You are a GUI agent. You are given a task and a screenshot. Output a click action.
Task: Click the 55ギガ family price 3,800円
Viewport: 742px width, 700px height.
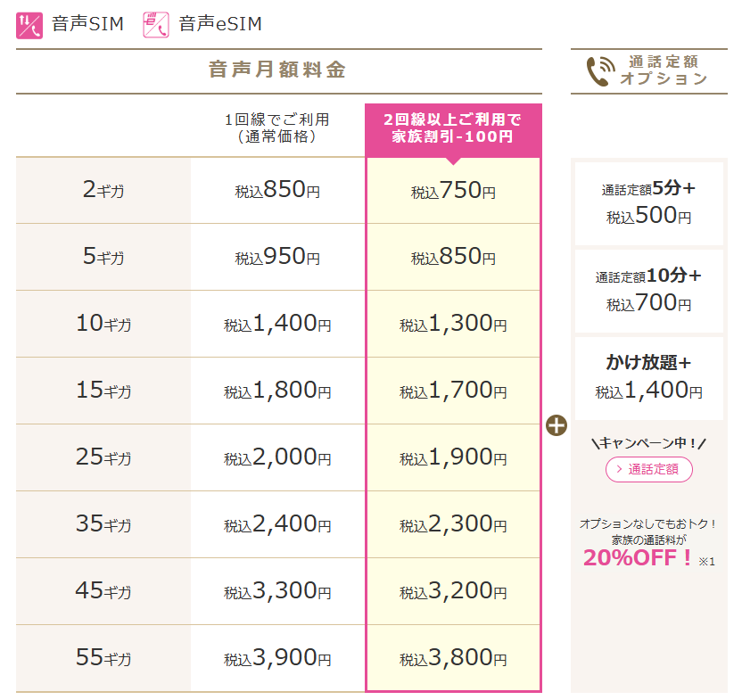pos(453,658)
